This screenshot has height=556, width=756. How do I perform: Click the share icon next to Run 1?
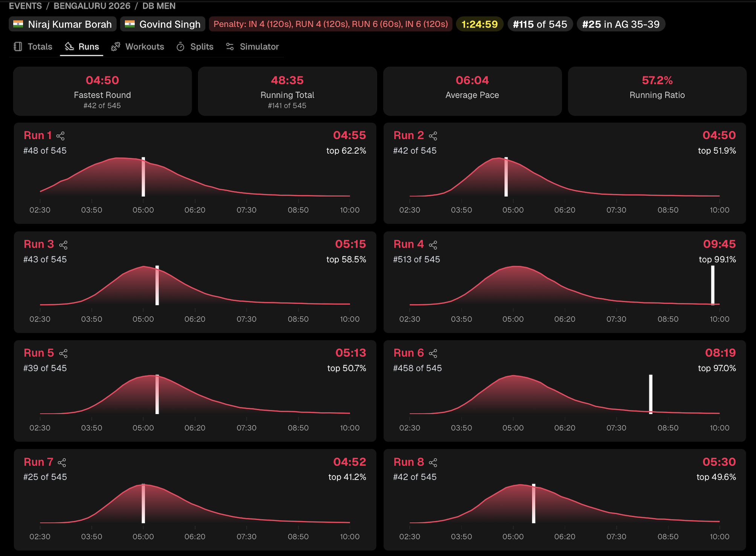(61, 135)
